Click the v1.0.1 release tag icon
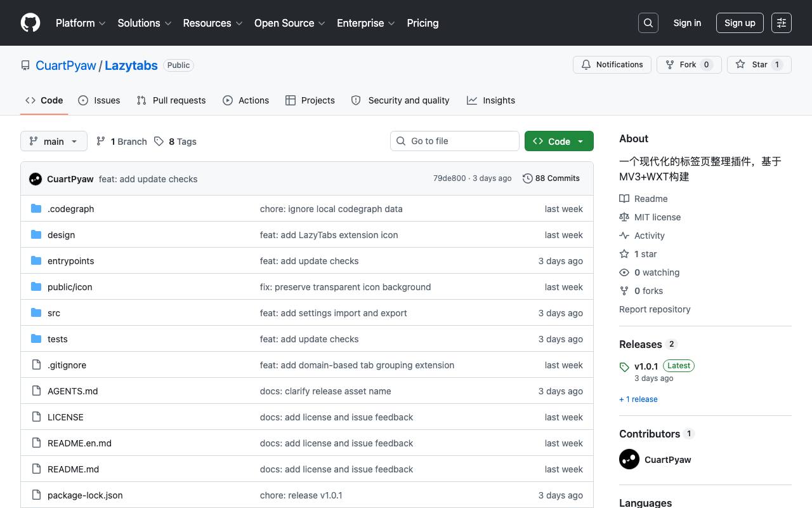Viewport: 812px width, 508px height. pos(624,367)
